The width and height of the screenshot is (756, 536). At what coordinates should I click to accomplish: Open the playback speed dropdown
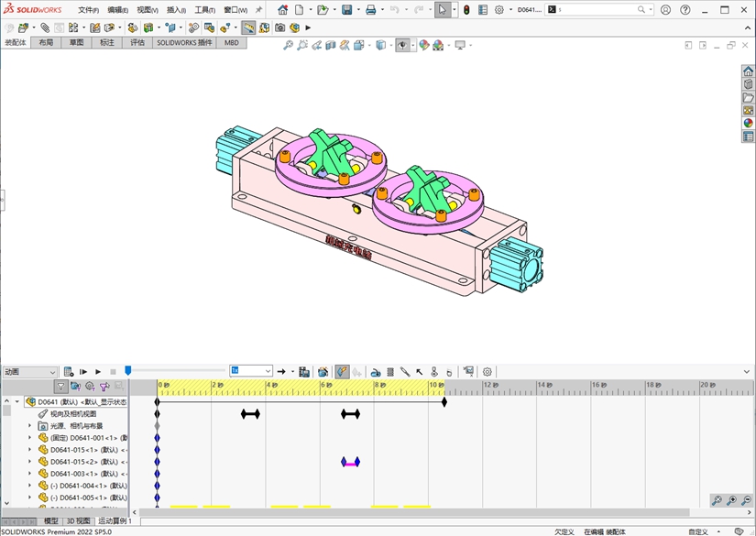[x=268, y=371]
